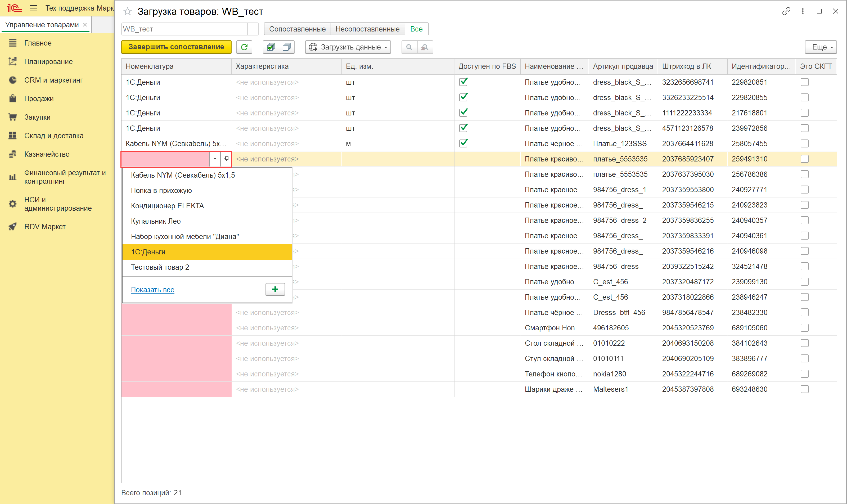This screenshot has height=504, width=847.
Task: Click the green refresh icon in toolbar
Action: click(x=244, y=47)
